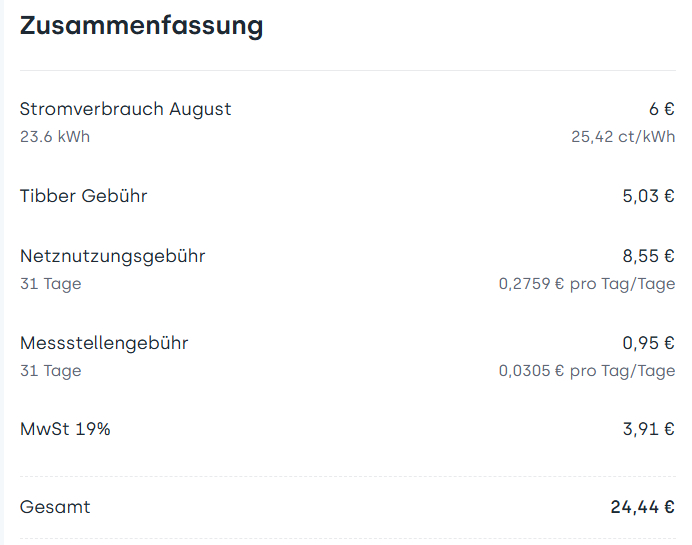Click 31 Tage under Messstellengebühr

click(50, 371)
